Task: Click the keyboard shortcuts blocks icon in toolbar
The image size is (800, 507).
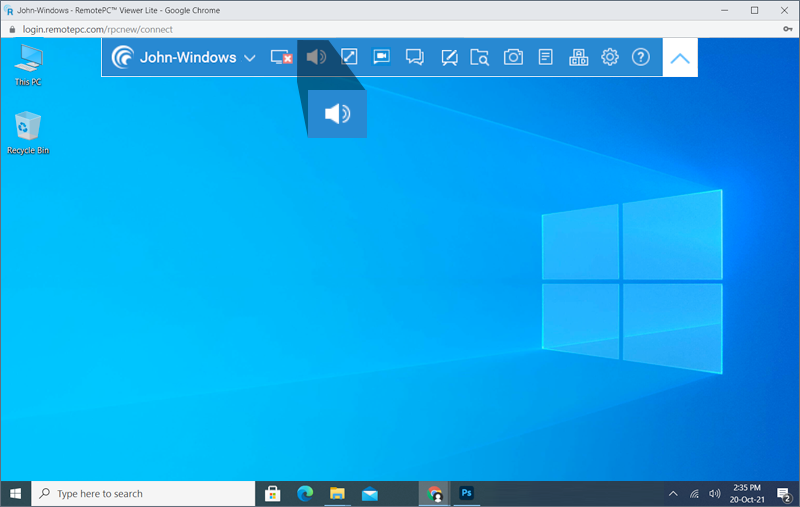Action: tap(578, 57)
